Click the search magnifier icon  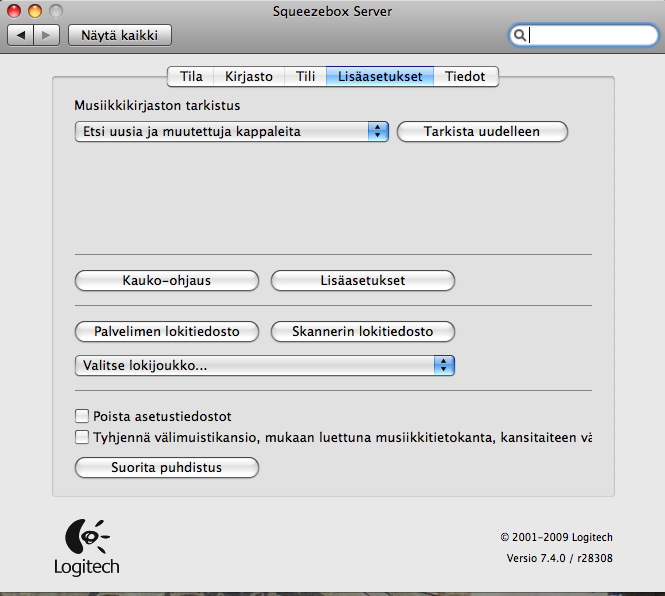pyautogui.click(x=520, y=35)
